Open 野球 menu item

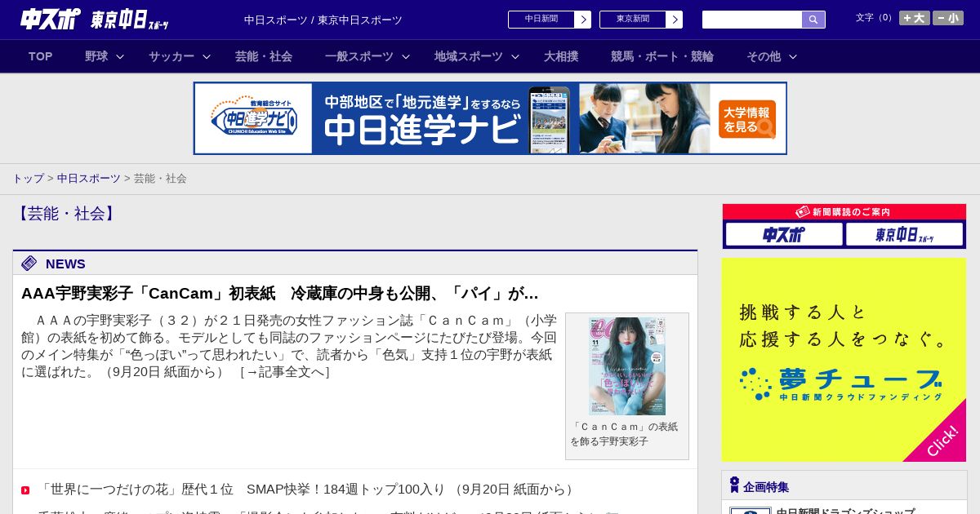(x=96, y=56)
